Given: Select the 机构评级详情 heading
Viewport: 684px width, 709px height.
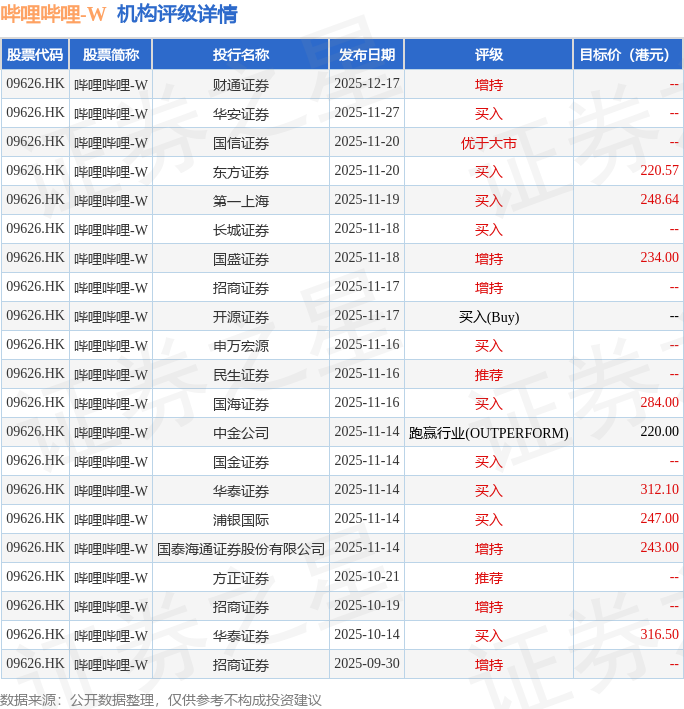Looking at the screenshot, I should [177, 14].
